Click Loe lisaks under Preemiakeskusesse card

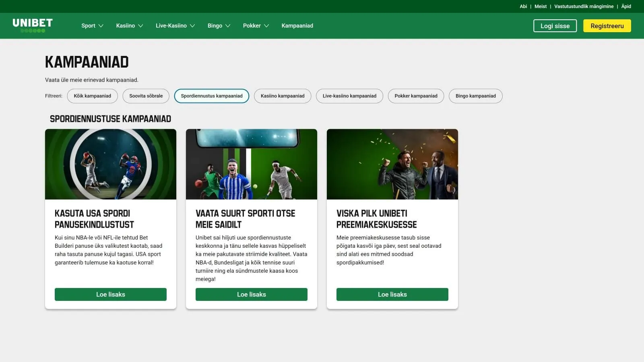point(392,294)
